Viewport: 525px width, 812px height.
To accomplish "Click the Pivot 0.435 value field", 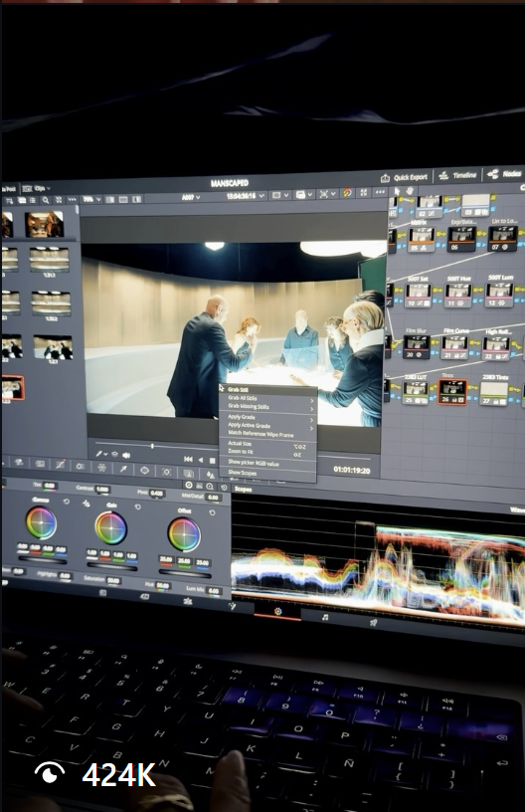I will point(157,493).
